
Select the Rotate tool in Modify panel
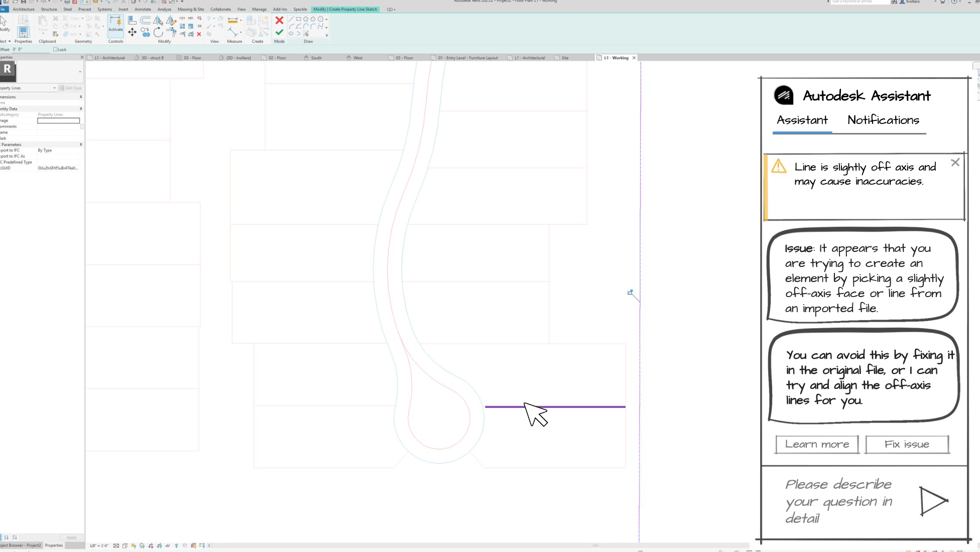158,33
